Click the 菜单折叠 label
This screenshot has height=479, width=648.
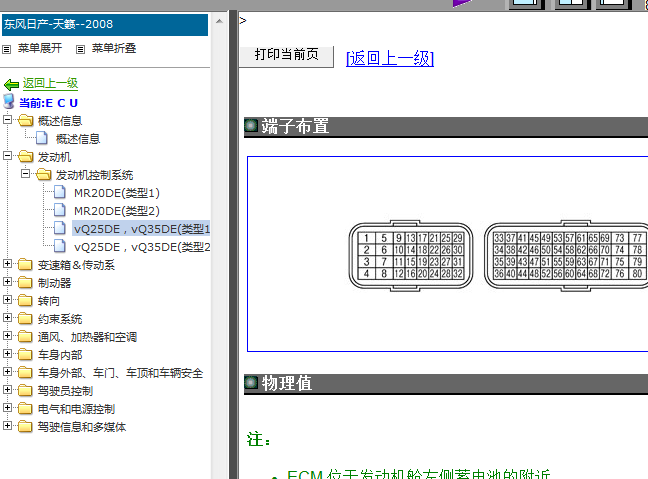(x=114, y=48)
